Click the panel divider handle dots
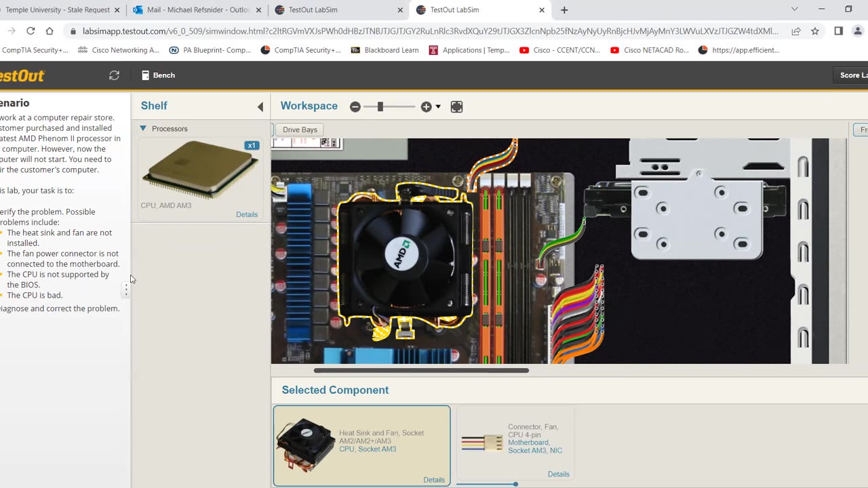 126,289
